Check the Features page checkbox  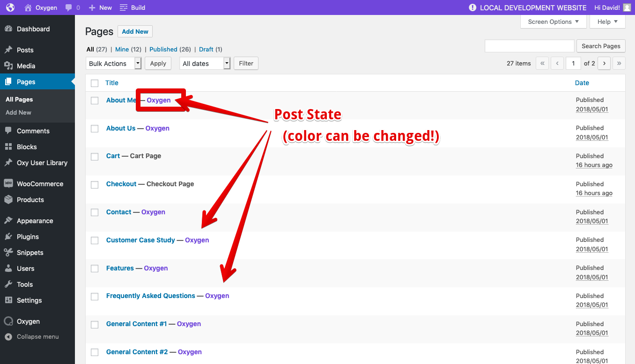pos(95,269)
